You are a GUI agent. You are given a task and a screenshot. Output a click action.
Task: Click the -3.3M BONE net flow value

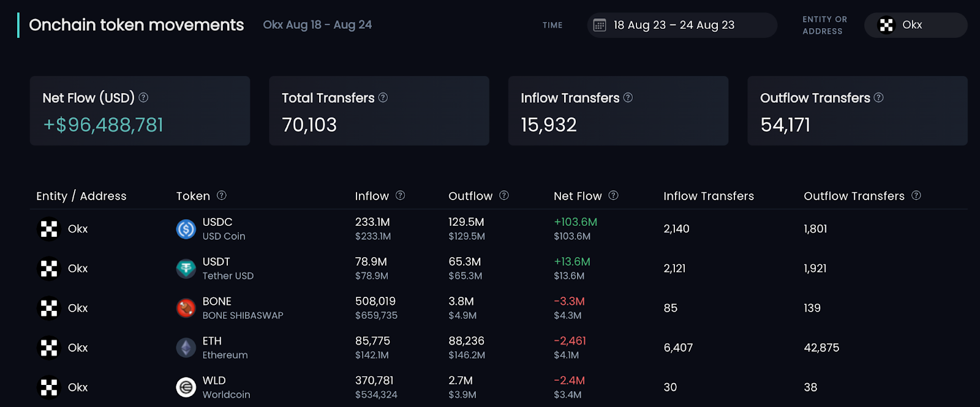coord(569,302)
